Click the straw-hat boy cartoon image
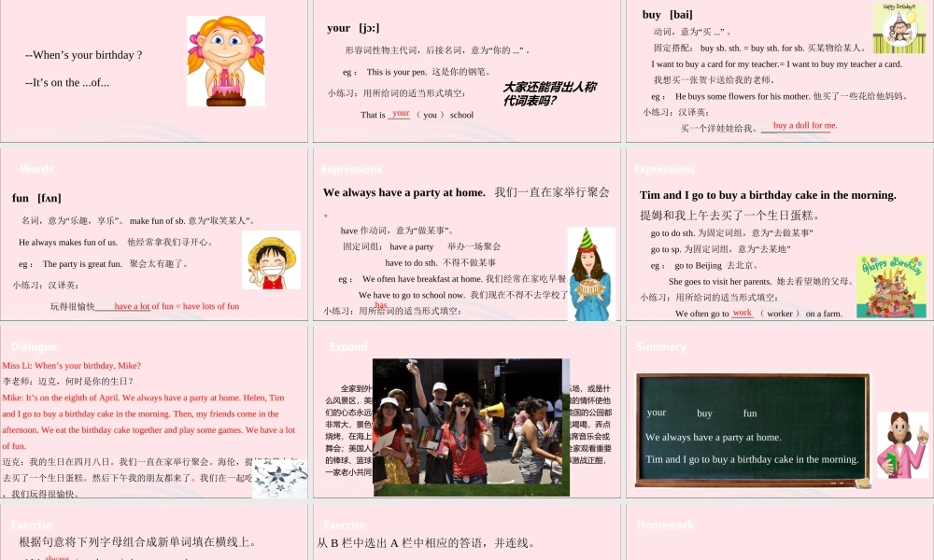934x560 pixels. tap(271, 260)
